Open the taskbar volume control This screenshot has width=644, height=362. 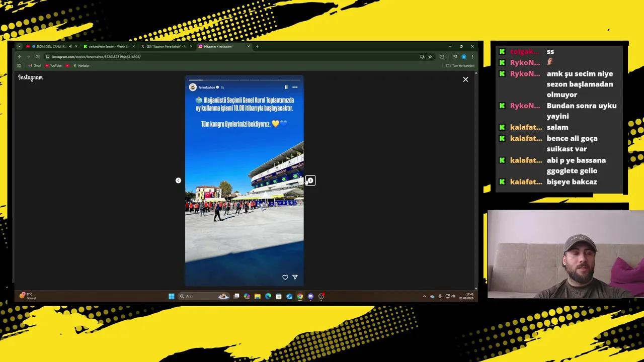(x=453, y=296)
